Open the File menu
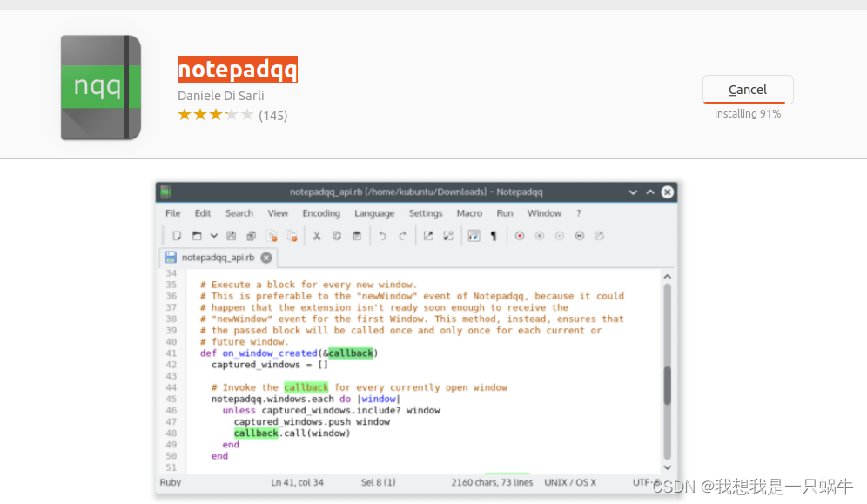Screen dimensions: 867x504 click(x=172, y=213)
